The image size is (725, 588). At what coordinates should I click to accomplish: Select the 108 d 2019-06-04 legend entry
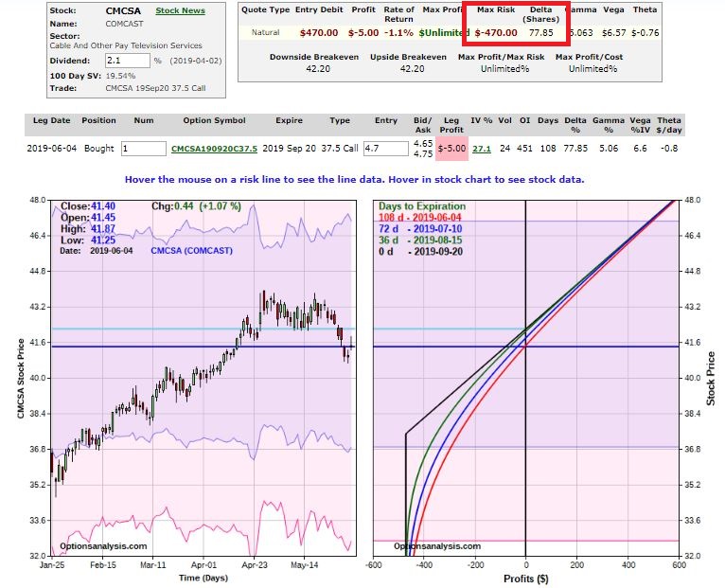pos(420,218)
